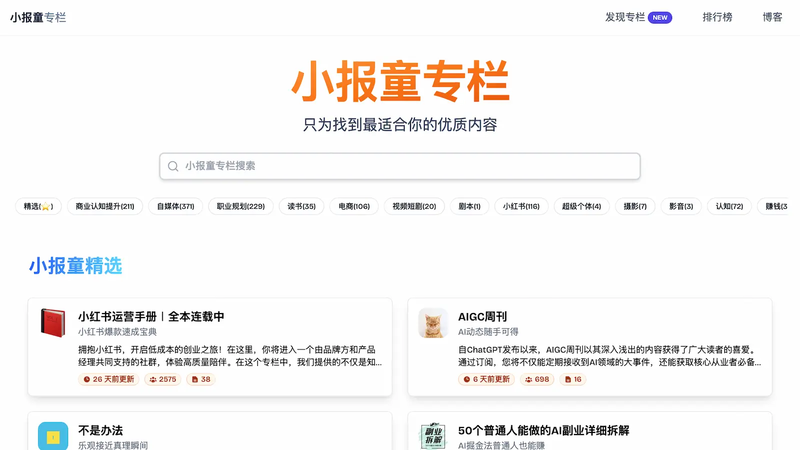The height and width of the screenshot is (450, 800).
Task: Filter by 自媒体(371) tag
Action: click(176, 206)
